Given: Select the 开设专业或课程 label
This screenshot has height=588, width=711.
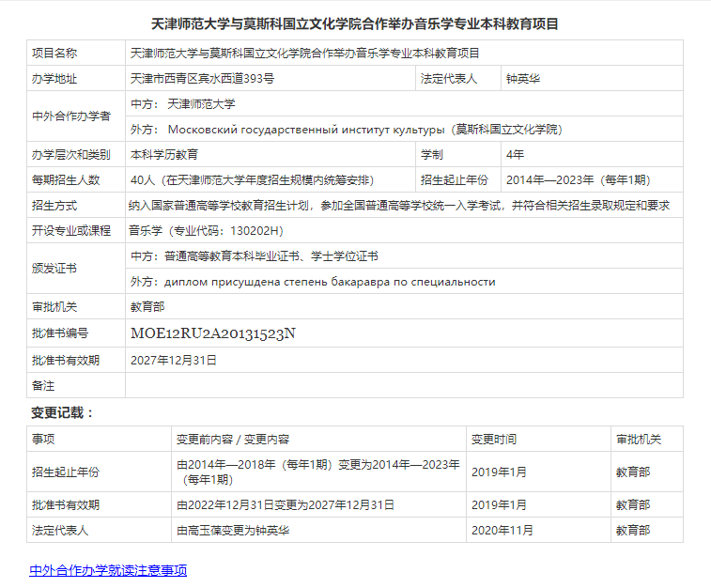Looking at the screenshot, I should click(x=71, y=231).
